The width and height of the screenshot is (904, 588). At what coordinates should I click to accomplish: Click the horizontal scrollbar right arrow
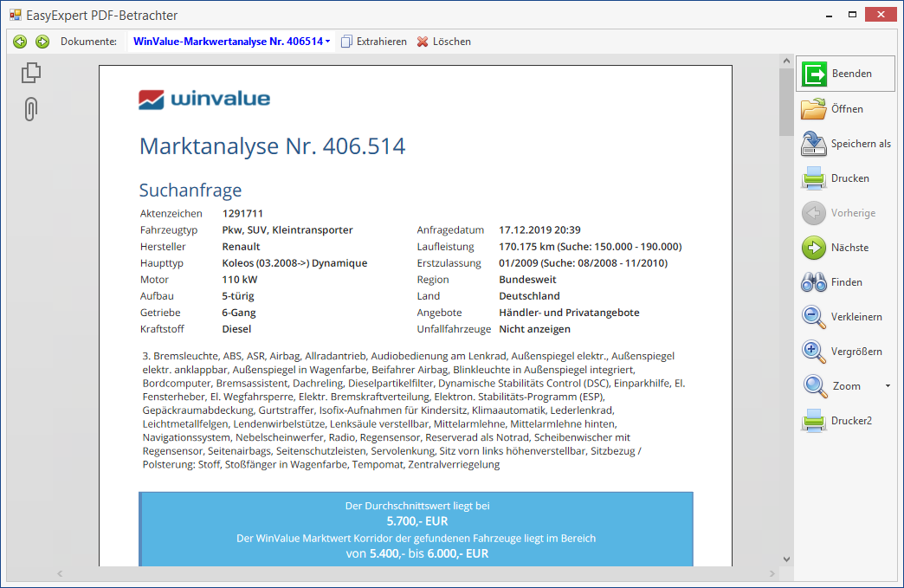[x=772, y=573]
